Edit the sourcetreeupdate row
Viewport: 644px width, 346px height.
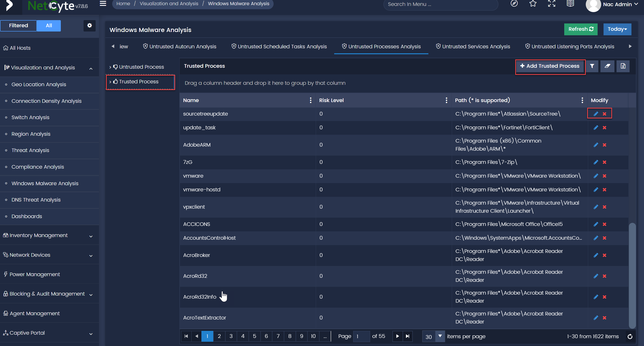coord(596,114)
